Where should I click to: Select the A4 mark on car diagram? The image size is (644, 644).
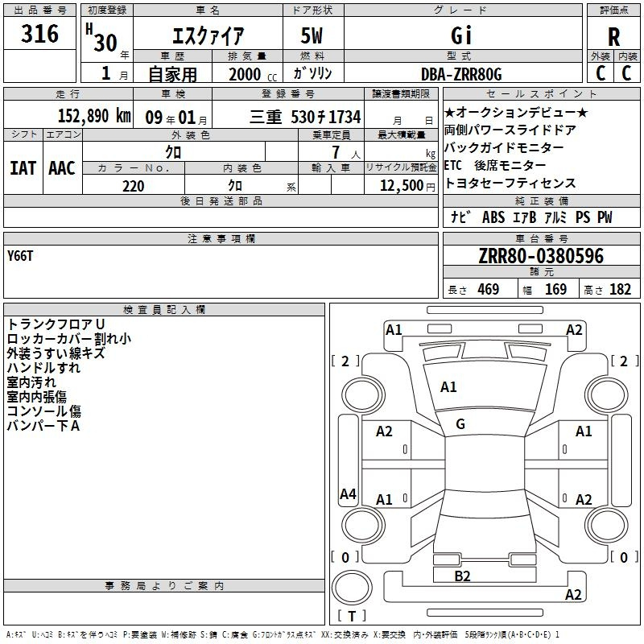click(348, 494)
